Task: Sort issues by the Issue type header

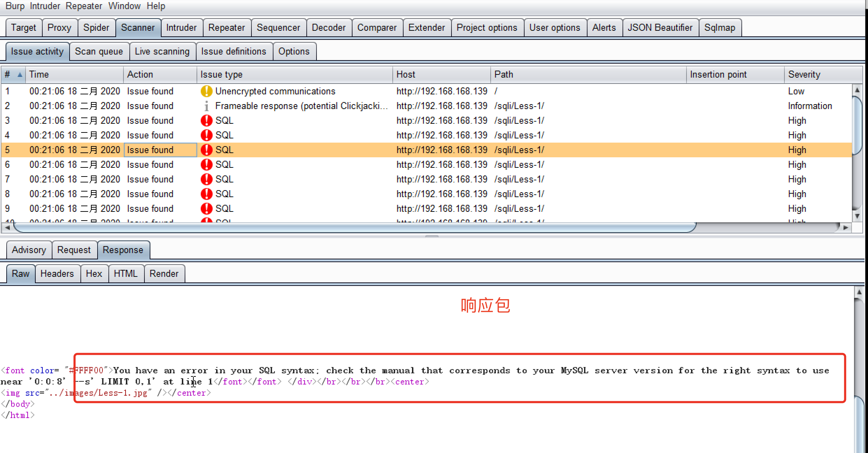Action: click(x=221, y=74)
